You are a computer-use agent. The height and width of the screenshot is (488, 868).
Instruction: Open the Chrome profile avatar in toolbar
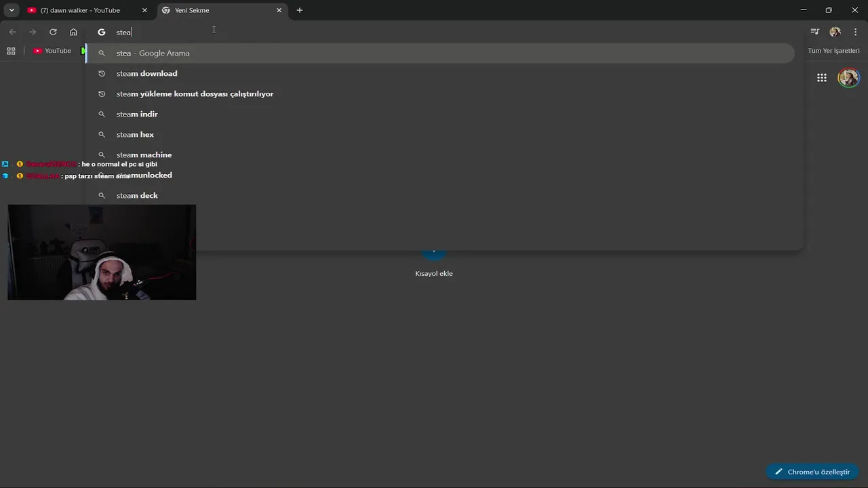[x=835, y=32]
